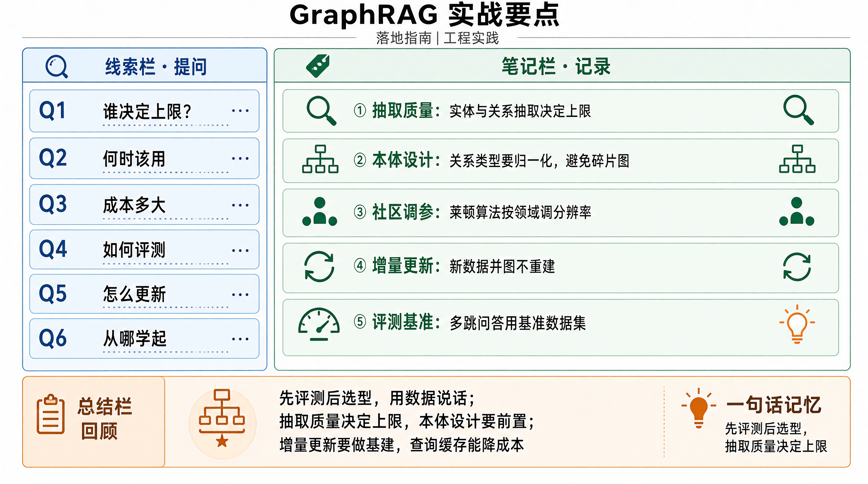Image resolution: width=868 pixels, height=484 pixels.
Task: Click question text 何时该用
Action: [x=134, y=159]
